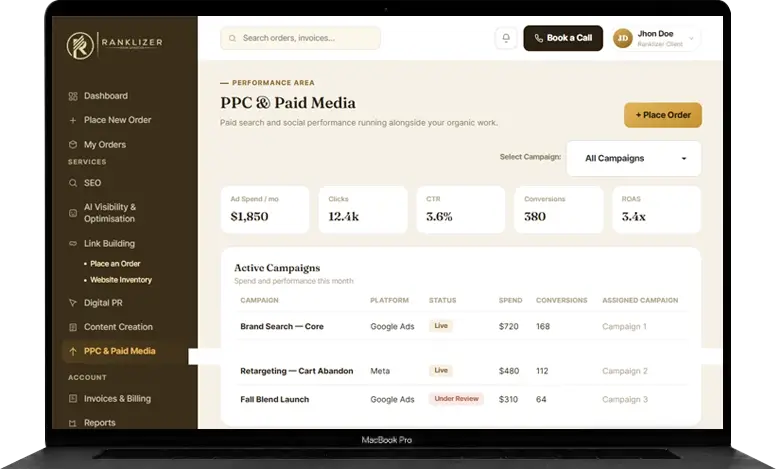The width and height of the screenshot is (776, 469).
Task: Click the JD avatar circle
Action: [623, 38]
